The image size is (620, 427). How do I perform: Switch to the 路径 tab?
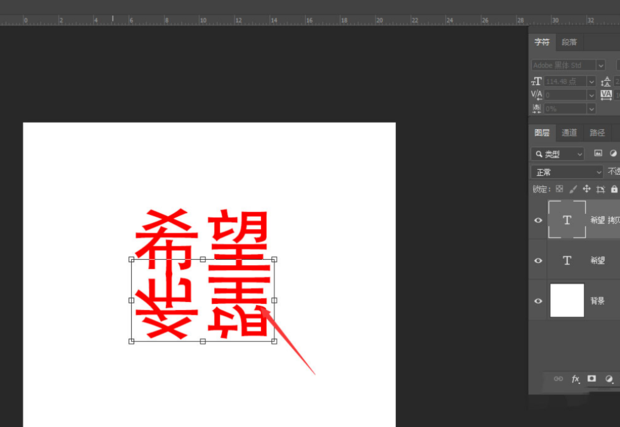click(x=597, y=133)
